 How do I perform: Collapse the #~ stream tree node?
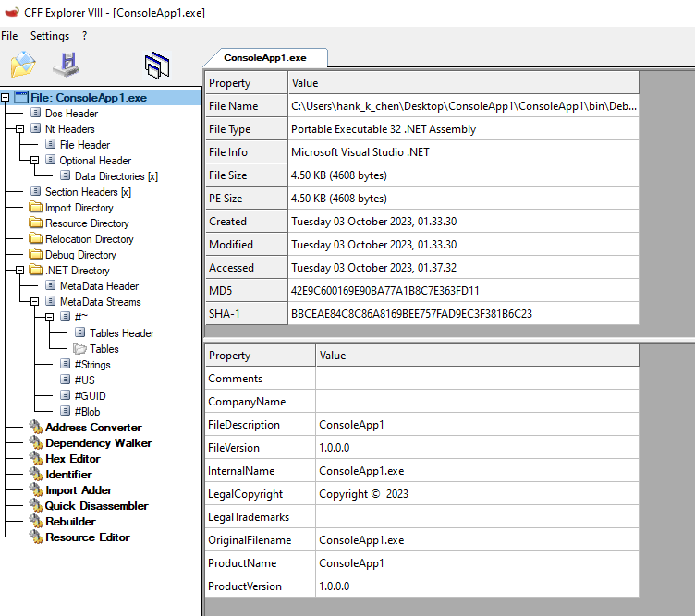(x=49, y=317)
